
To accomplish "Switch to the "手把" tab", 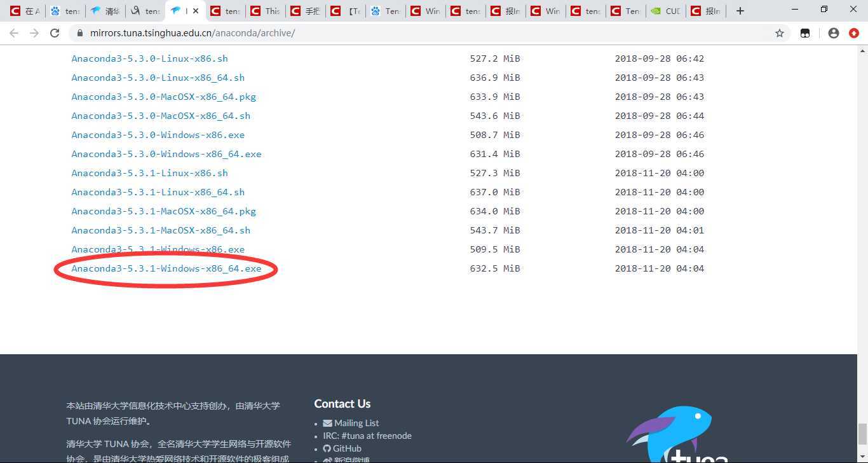I will [x=305, y=11].
